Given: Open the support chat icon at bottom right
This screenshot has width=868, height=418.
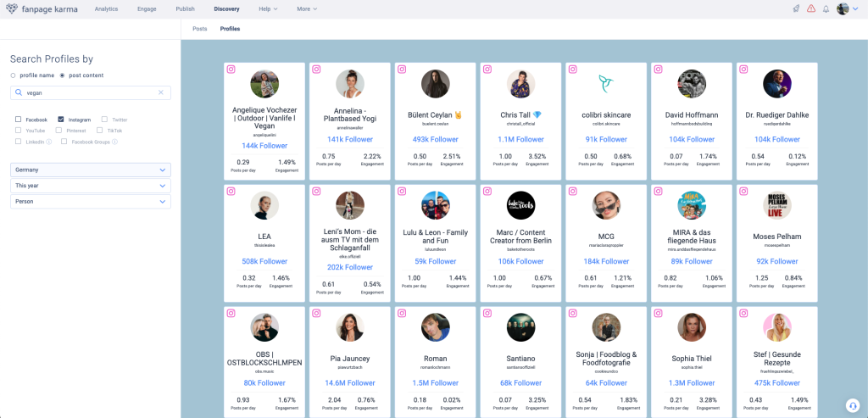Looking at the screenshot, I should click(852, 404).
